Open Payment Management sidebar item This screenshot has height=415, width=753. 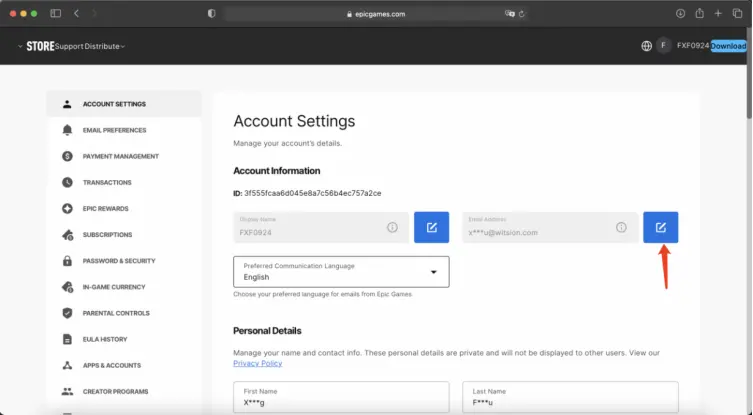[x=124, y=156]
